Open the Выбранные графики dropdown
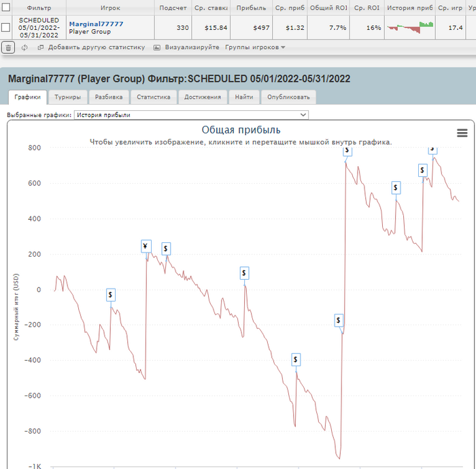The height and width of the screenshot is (469, 476). [x=191, y=115]
